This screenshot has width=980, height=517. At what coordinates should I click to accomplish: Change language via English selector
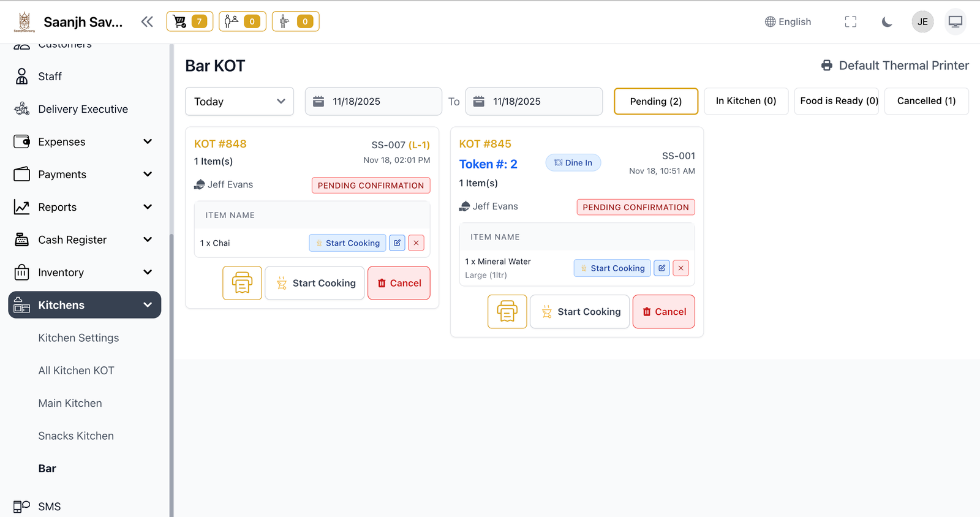pos(788,22)
